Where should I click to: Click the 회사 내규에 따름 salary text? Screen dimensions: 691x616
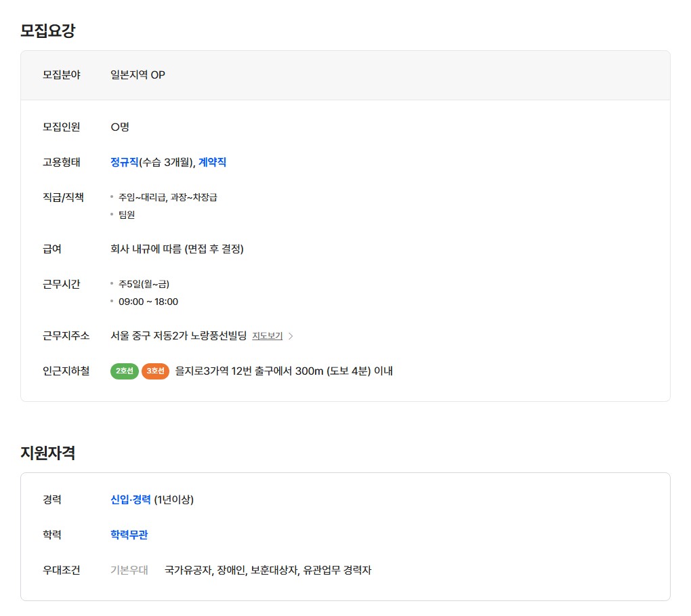[x=177, y=249]
